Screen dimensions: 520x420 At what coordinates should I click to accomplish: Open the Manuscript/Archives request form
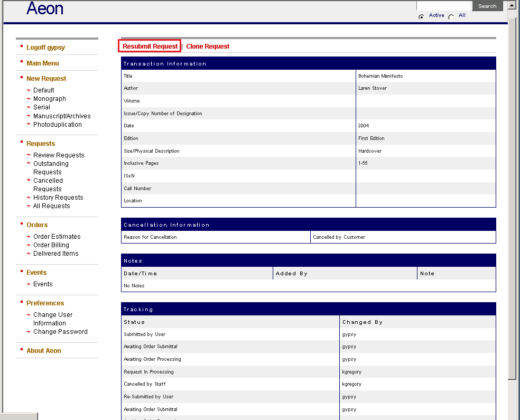(x=62, y=116)
